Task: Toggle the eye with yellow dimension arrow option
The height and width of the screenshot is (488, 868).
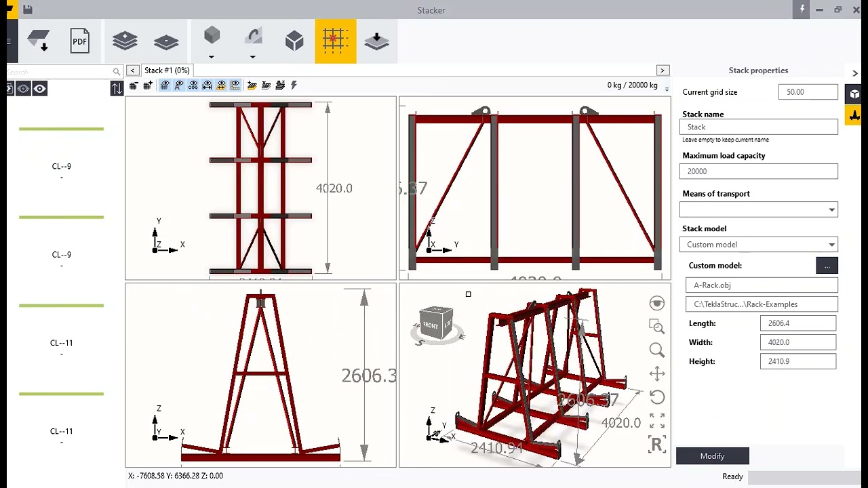Action: 221,85
